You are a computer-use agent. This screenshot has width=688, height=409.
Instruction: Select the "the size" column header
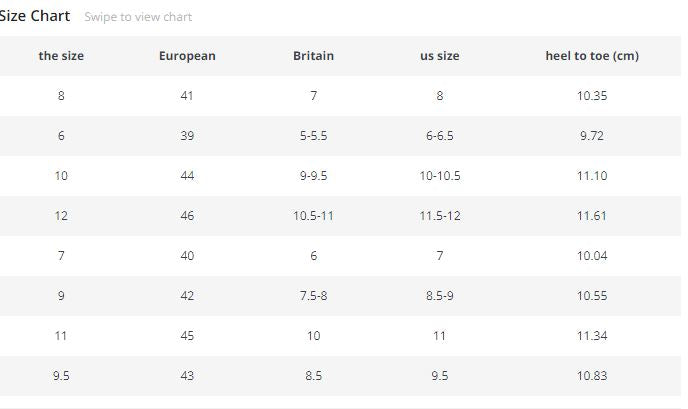pos(61,56)
